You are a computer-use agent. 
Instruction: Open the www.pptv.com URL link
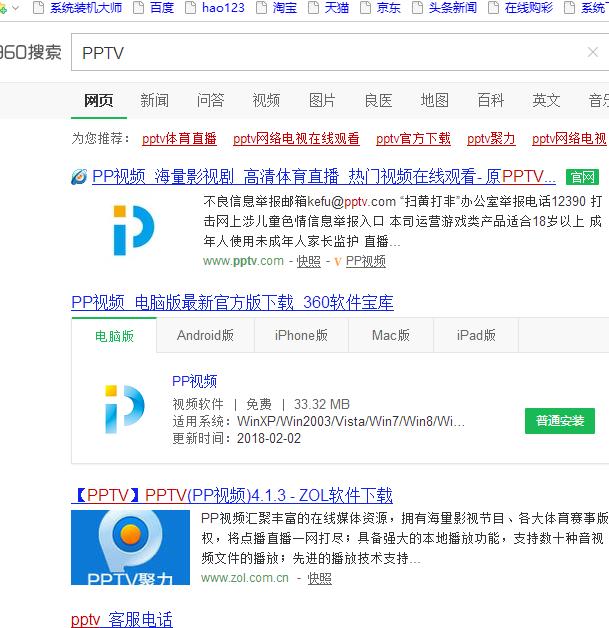tap(243, 261)
